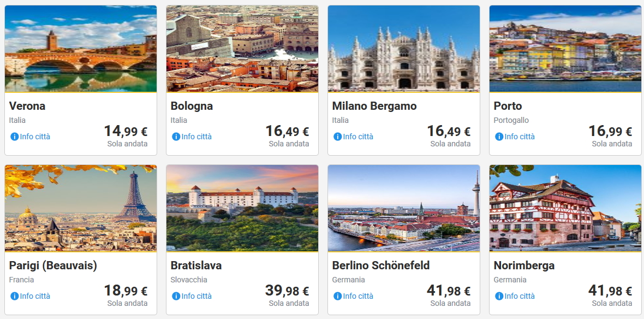
Task: Click the info icon for Berlino Schönefeld
Action: point(337,296)
